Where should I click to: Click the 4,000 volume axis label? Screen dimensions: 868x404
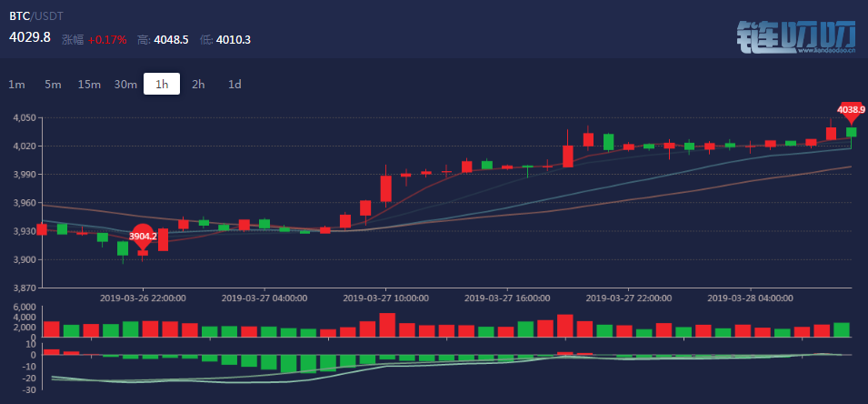(x=26, y=317)
